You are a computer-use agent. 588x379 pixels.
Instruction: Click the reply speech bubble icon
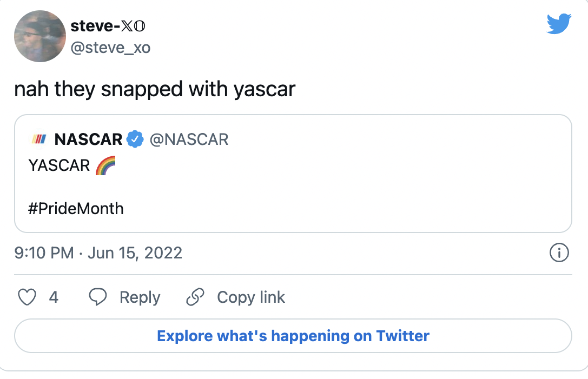click(97, 297)
